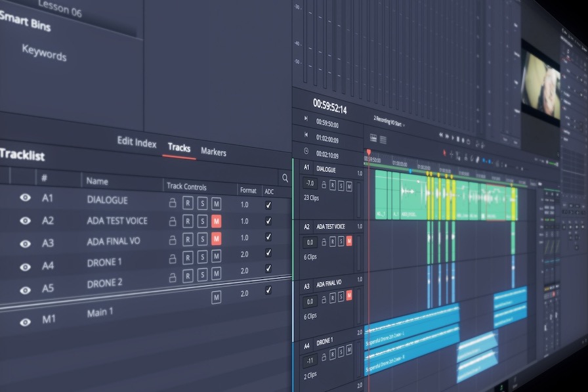The image size is (588, 392).
Task: Unmute A2 from the timeline track header
Action: click(x=349, y=241)
